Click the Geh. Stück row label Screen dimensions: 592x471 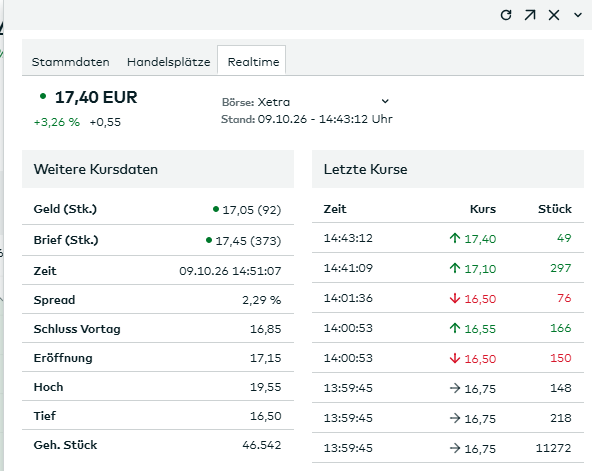click(x=65, y=445)
